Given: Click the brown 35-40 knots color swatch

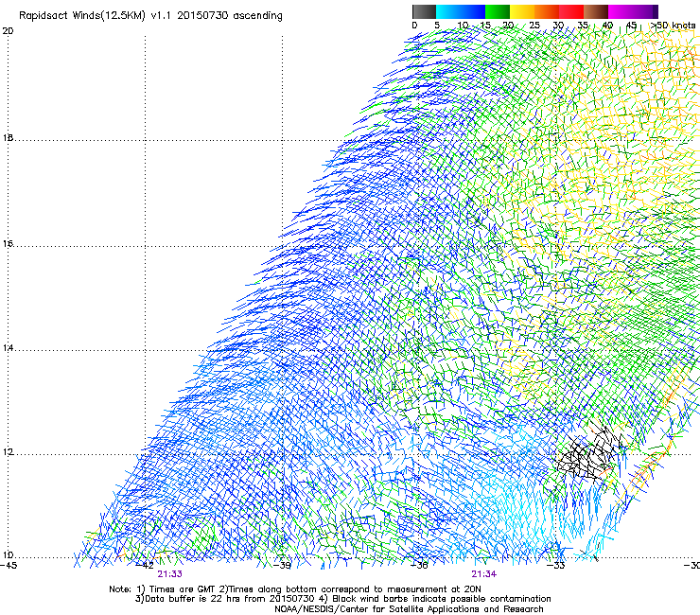Looking at the screenshot, I should click(596, 11).
